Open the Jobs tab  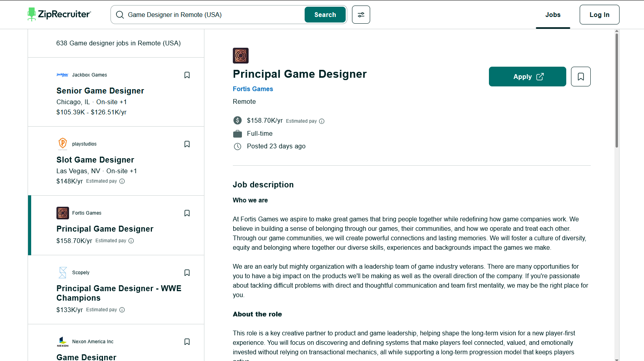coord(553,15)
